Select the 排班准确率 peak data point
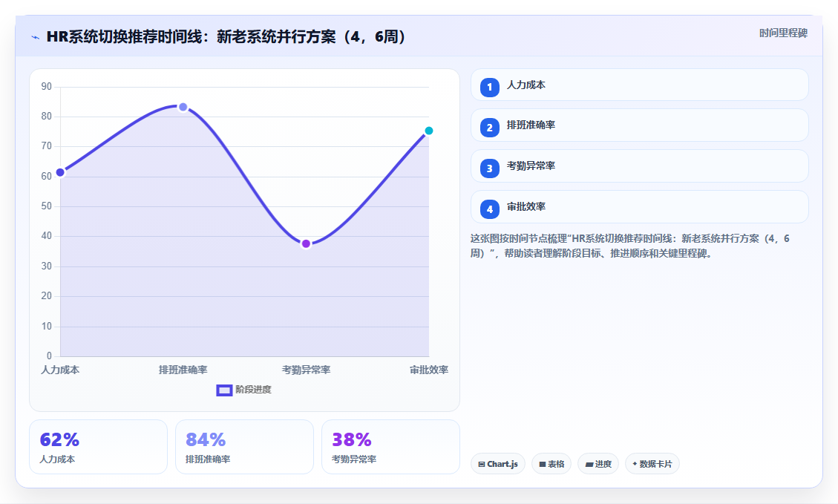 pos(183,107)
